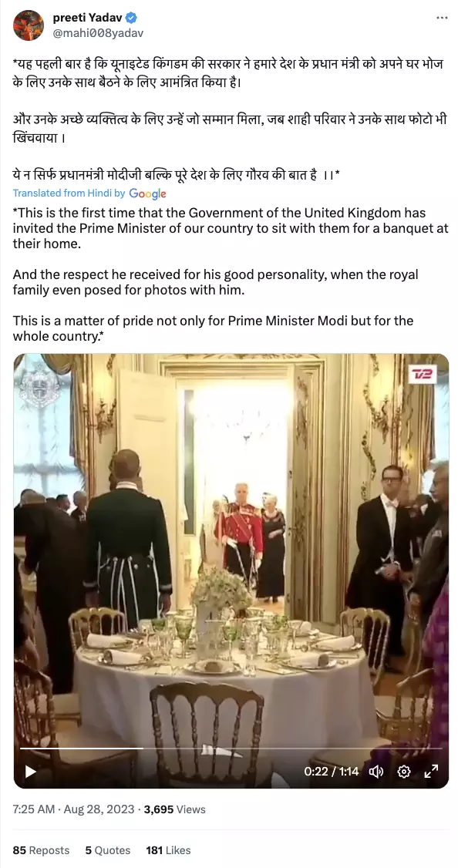Click the blue verified badge
Viewport: 458px width, 868px height.
click(131, 19)
